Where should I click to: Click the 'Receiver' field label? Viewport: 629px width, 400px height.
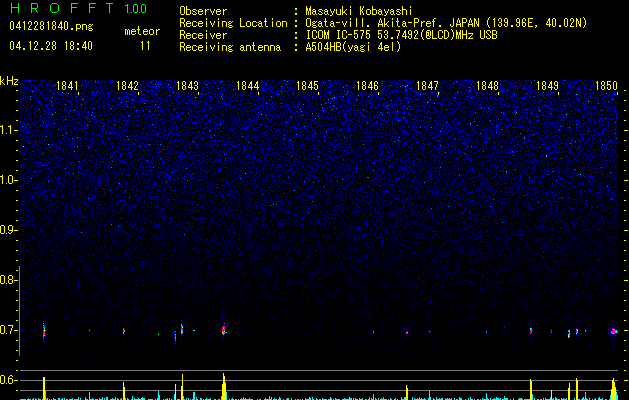click(x=203, y=35)
